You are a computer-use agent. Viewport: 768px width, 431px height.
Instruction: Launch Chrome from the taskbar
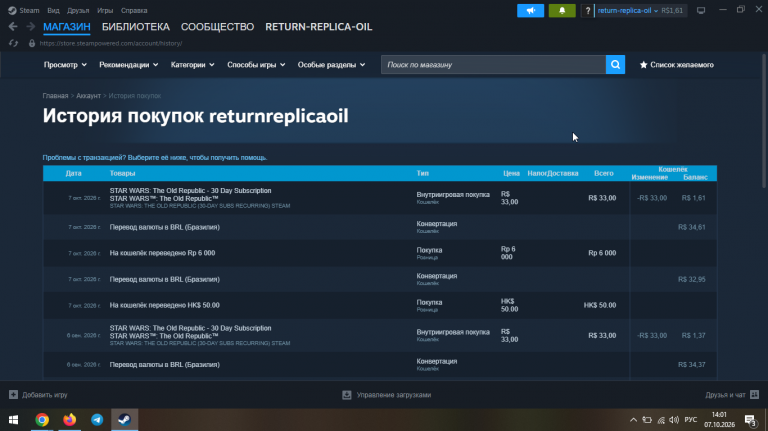(42, 420)
